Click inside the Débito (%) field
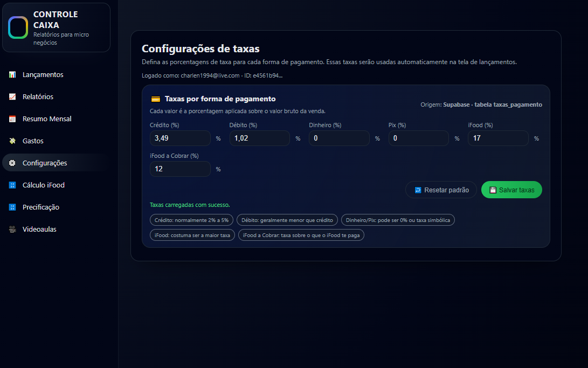The width and height of the screenshot is (588, 368). pyautogui.click(x=259, y=138)
